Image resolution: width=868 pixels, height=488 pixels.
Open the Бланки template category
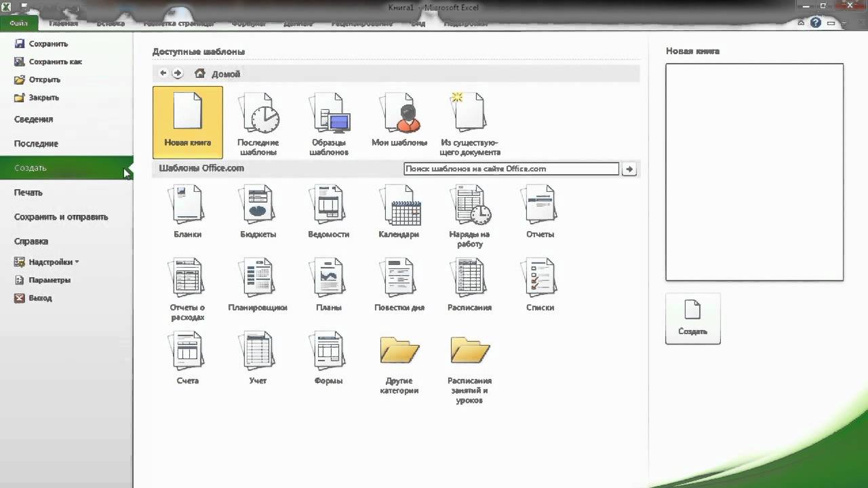(188, 211)
